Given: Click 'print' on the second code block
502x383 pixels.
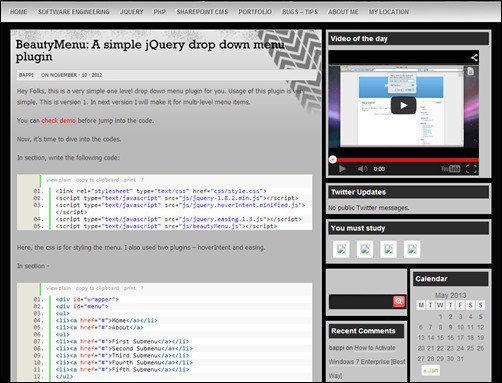Looking at the screenshot, I should pos(130,288).
